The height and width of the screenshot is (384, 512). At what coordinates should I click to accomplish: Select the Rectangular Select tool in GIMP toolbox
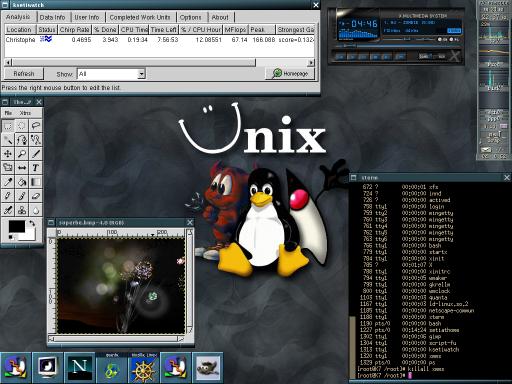(x=8, y=126)
